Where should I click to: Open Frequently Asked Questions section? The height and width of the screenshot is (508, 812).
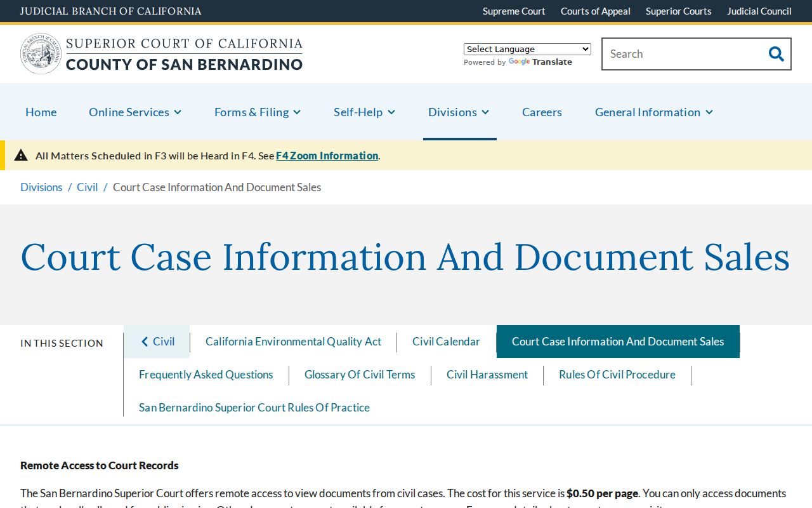point(206,375)
